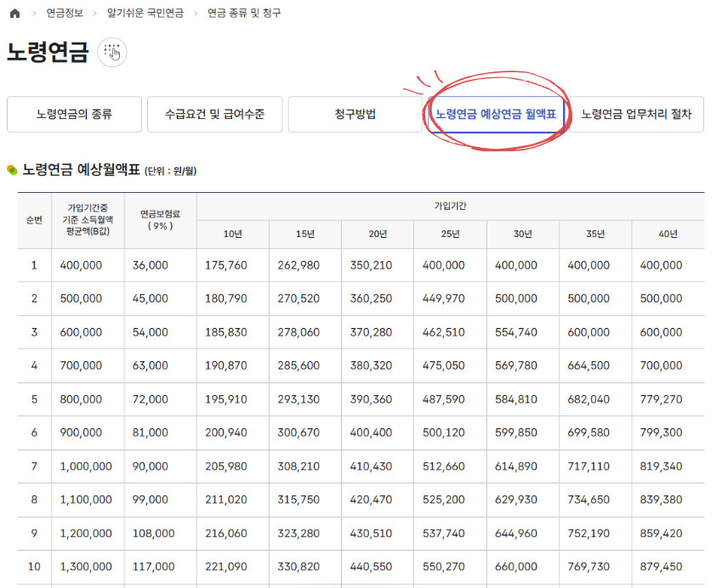
Task: Click the 10년 column header
Action: [233, 233]
